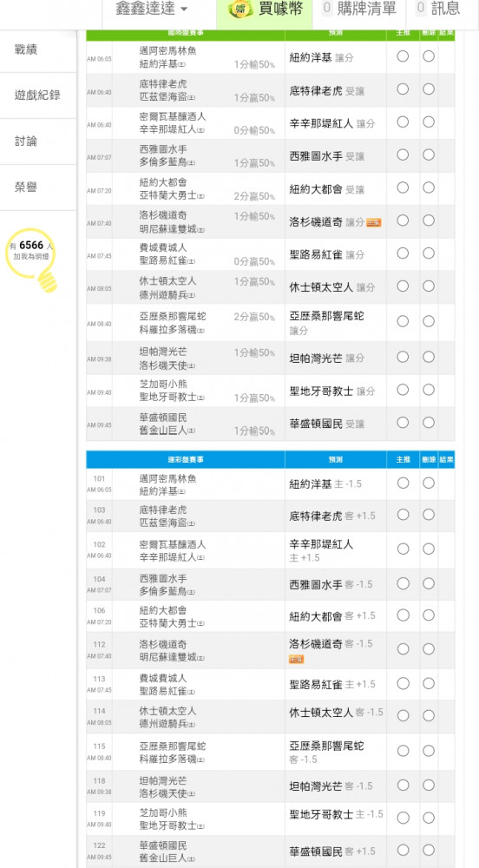The height and width of the screenshot is (868, 479).
Task: Click the 買噱幣 coin icon
Action: pyautogui.click(x=240, y=9)
